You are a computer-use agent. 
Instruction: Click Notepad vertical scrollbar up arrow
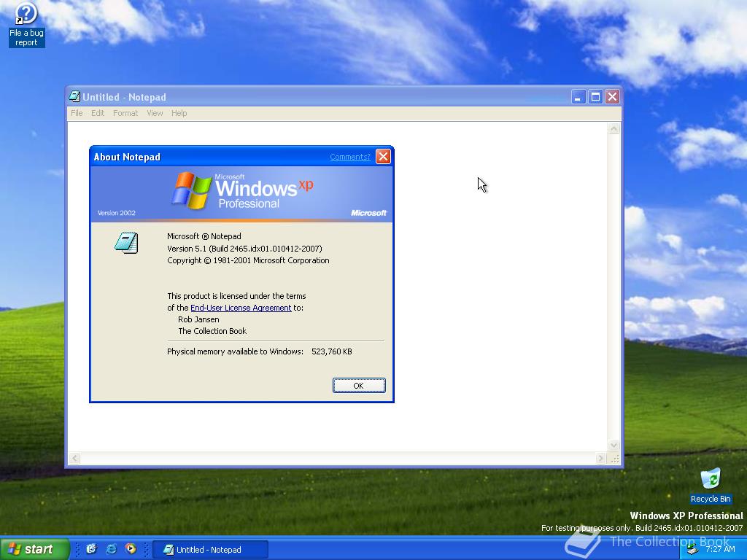coord(614,128)
